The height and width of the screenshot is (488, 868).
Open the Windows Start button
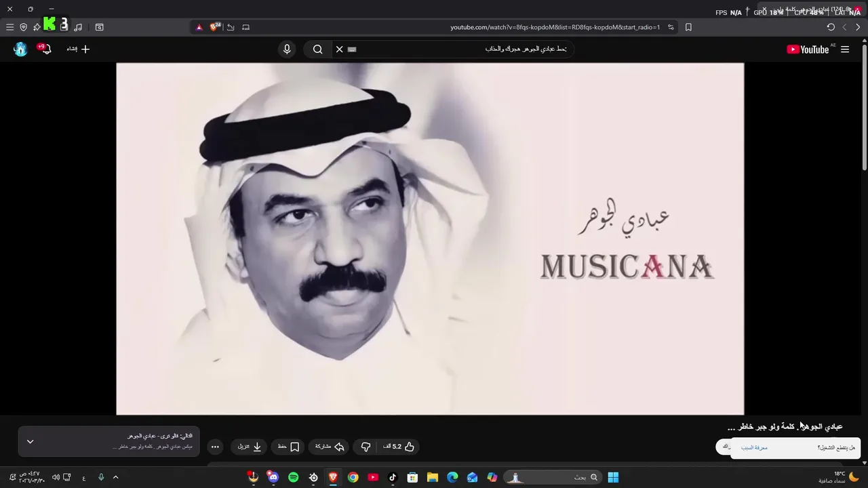coord(613,477)
